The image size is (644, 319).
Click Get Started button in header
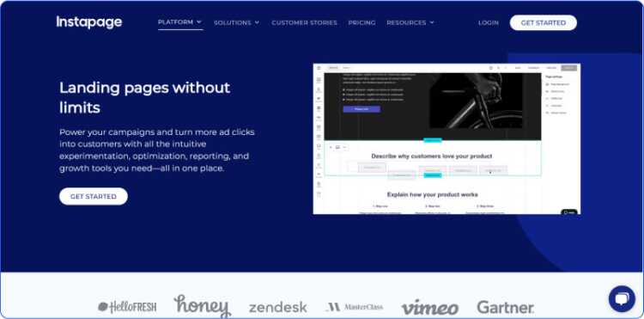pos(544,22)
